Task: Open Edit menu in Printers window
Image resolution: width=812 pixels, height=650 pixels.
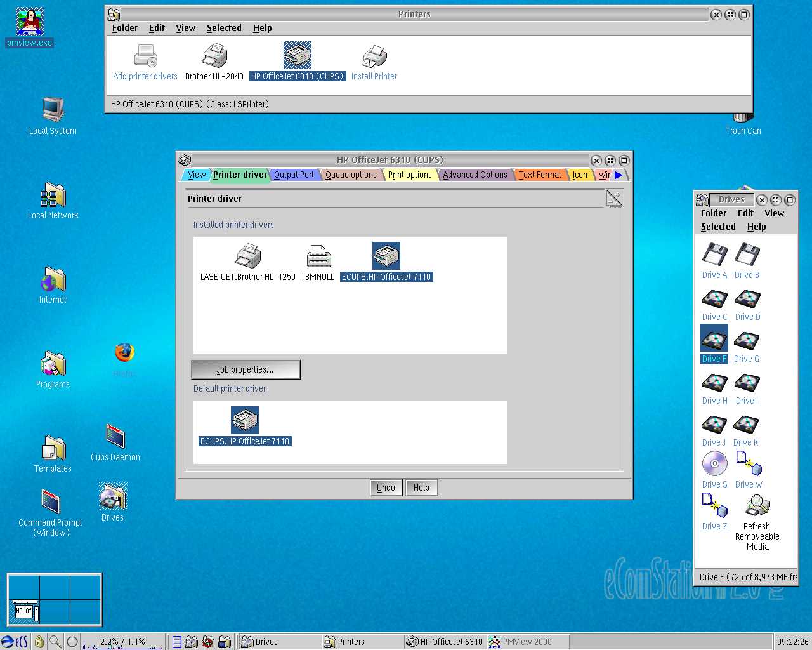Action: 157,28
